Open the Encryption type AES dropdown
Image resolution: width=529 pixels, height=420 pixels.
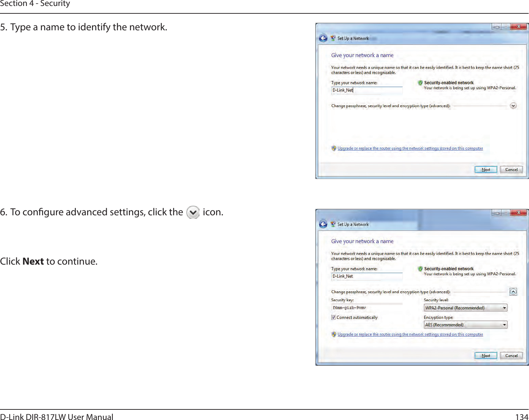[466, 325]
